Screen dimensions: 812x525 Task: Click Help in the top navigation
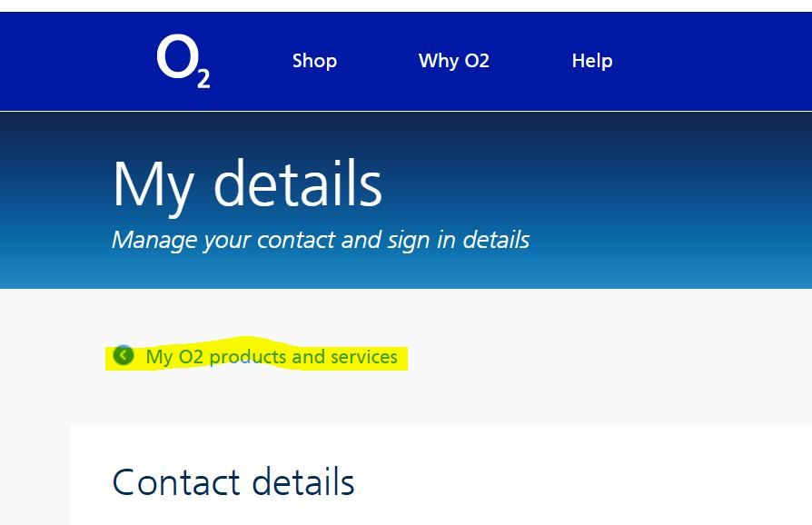point(591,61)
